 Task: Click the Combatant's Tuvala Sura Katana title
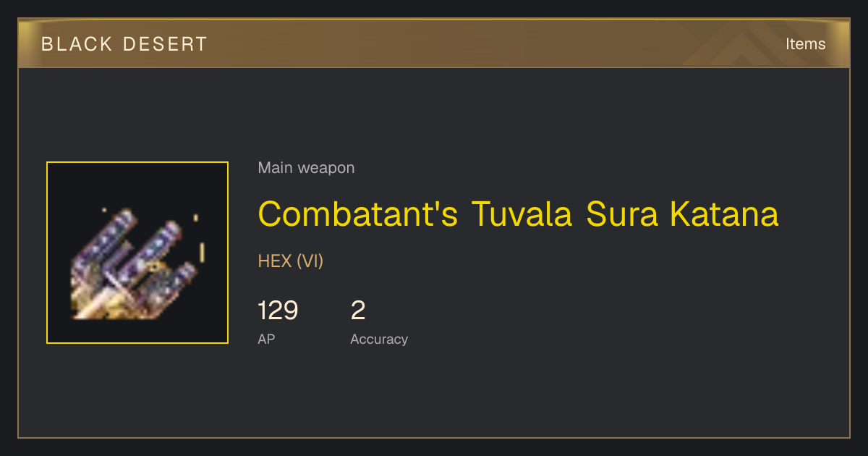point(518,214)
